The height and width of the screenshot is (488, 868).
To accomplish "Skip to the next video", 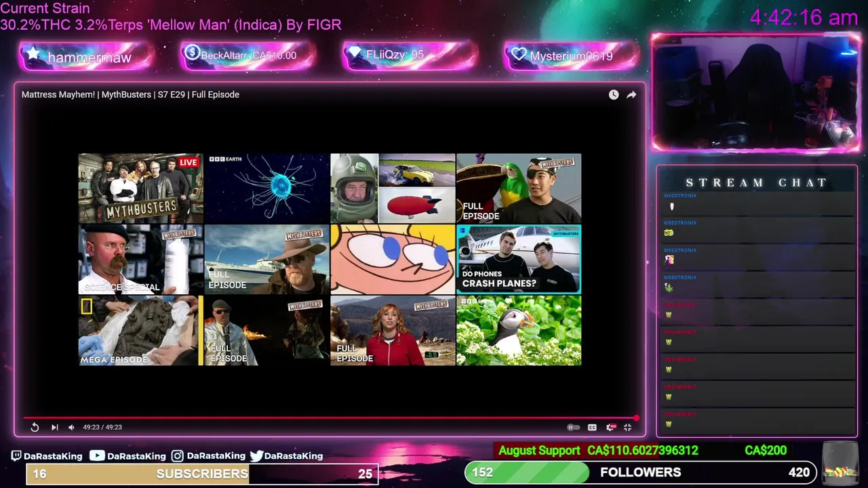I will click(x=54, y=427).
